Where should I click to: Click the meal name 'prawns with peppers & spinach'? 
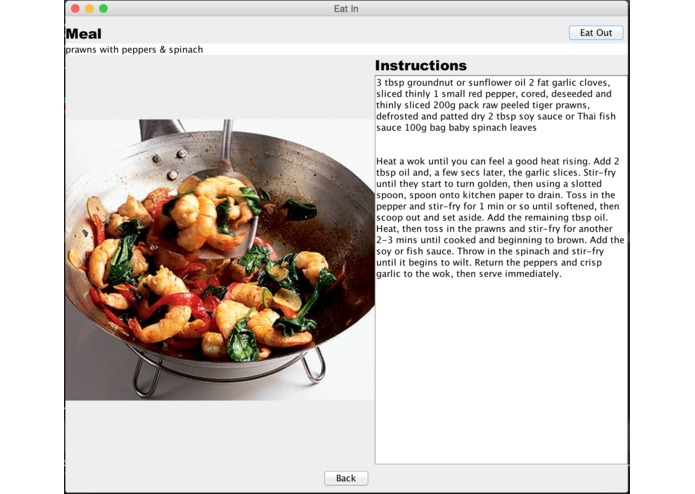click(x=134, y=50)
